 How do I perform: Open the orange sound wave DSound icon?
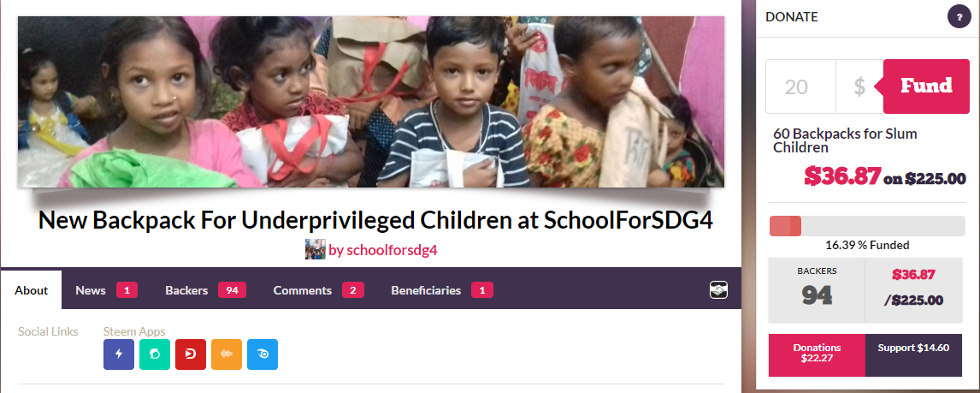[x=227, y=354]
